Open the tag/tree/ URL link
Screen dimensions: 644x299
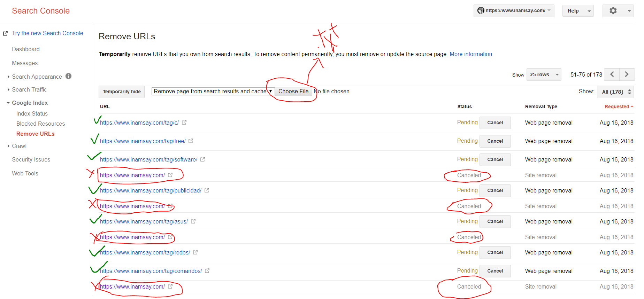[143, 141]
